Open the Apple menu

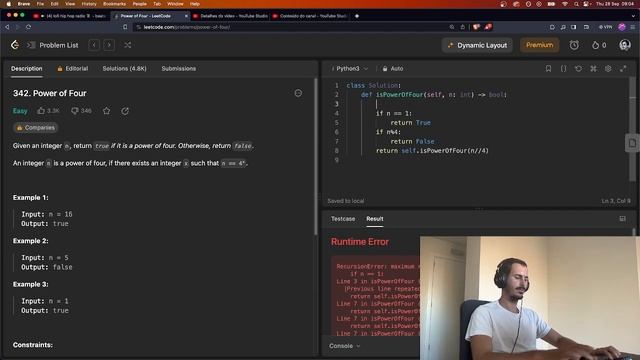[x=9, y=4]
